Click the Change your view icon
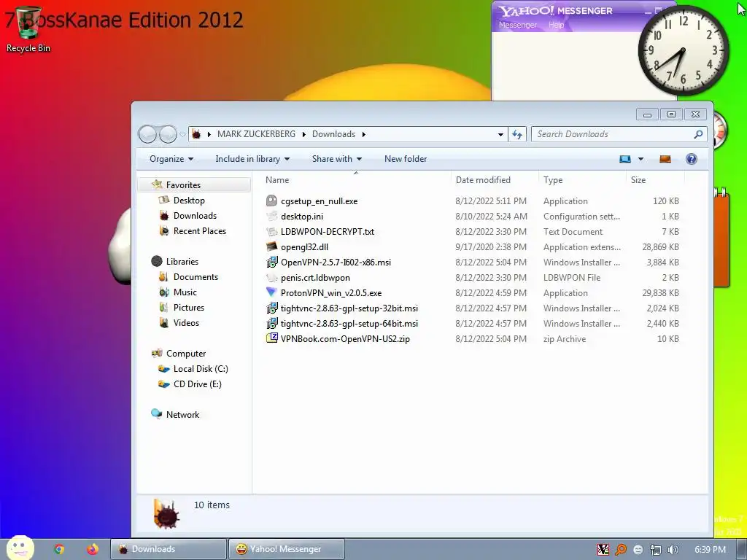The image size is (747, 560). 625,159
